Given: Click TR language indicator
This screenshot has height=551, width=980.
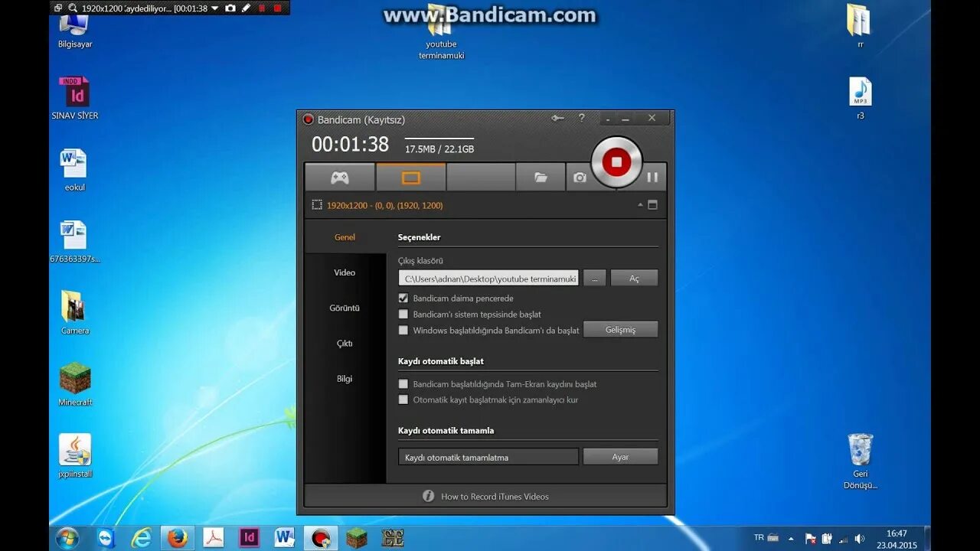Looking at the screenshot, I should [x=759, y=537].
